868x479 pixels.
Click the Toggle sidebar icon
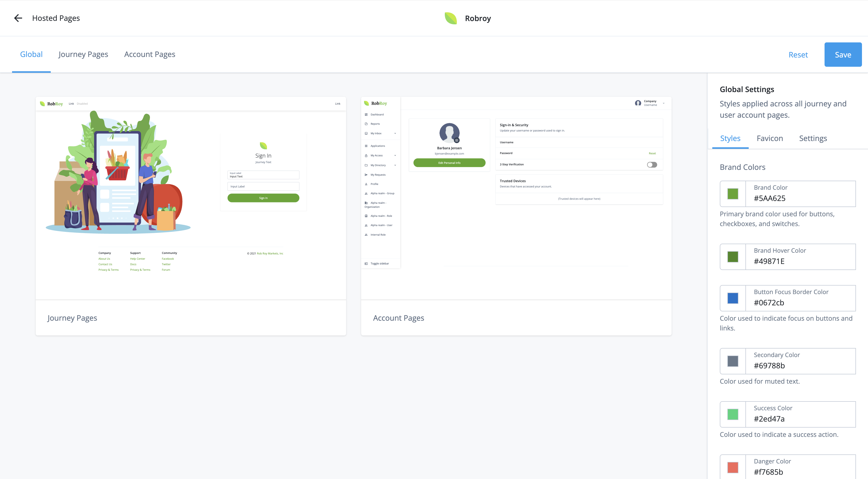point(366,263)
